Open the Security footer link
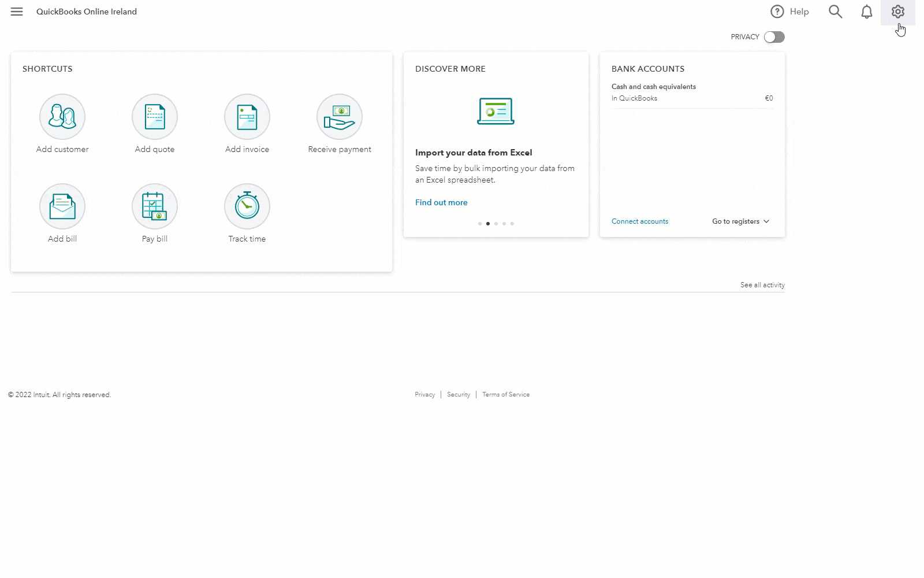The image size is (924, 578). point(459,395)
